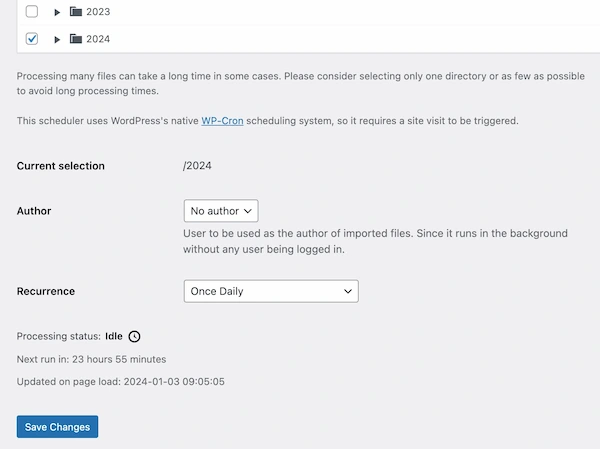Click the Next run in 23 hours text

click(91, 359)
